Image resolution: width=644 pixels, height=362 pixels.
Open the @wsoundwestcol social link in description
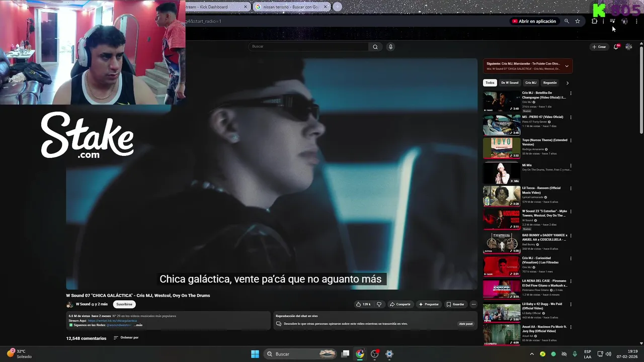pos(119,325)
